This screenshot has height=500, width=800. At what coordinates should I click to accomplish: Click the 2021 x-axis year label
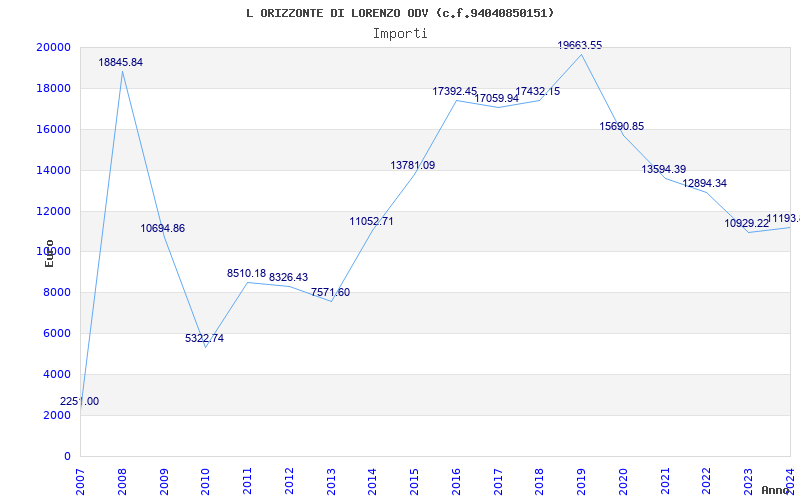[x=665, y=482]
